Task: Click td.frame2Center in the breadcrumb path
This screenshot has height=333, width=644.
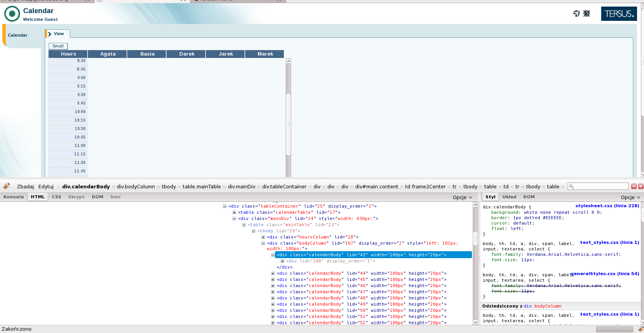Action: [x=425, y=186]
